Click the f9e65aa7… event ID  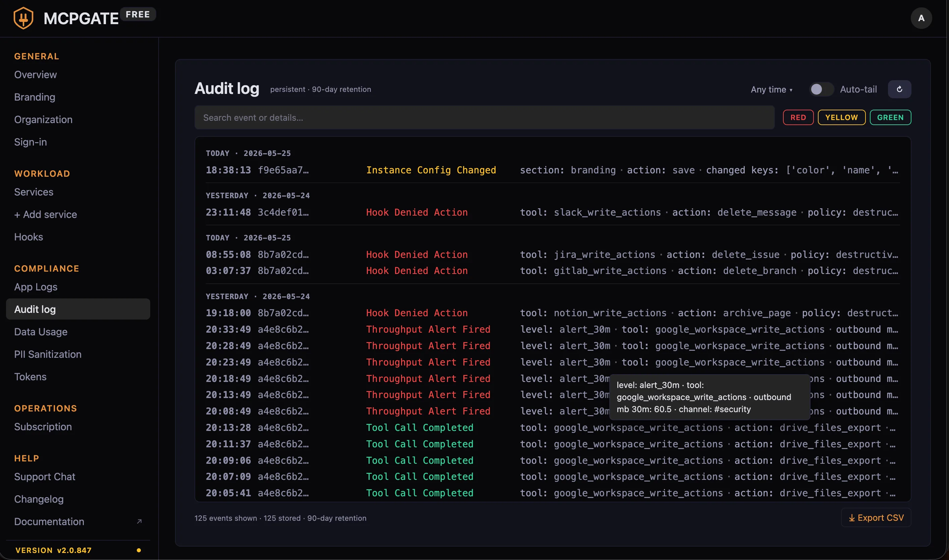point(283,170)
